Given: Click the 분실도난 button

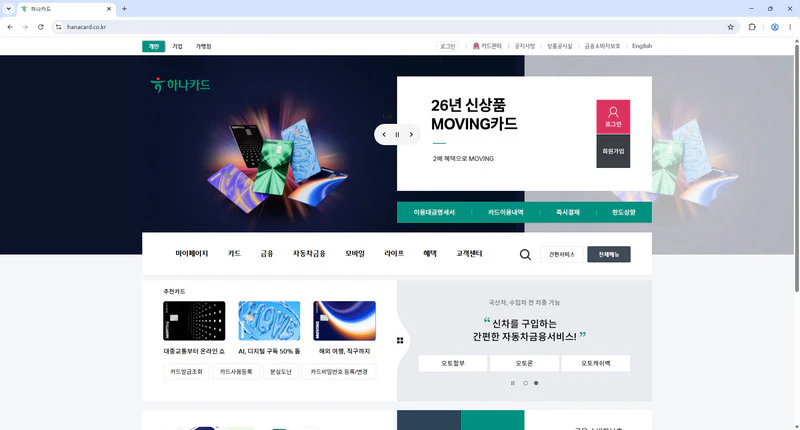Looking at the screenshot, I should [x=281, y=372].
